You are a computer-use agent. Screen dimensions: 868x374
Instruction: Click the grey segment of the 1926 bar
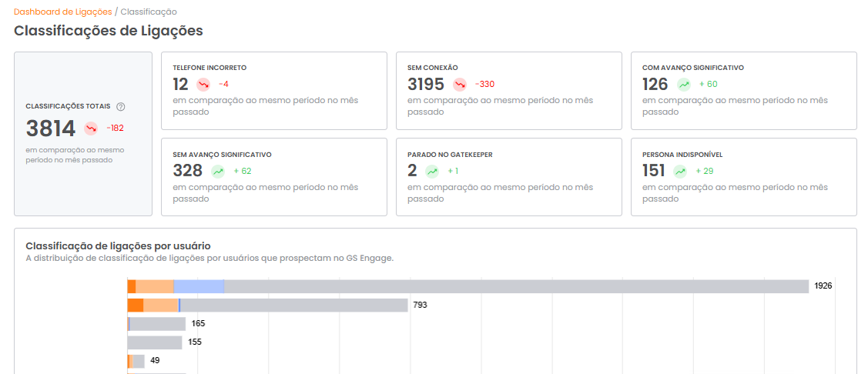tap(517, 286)
